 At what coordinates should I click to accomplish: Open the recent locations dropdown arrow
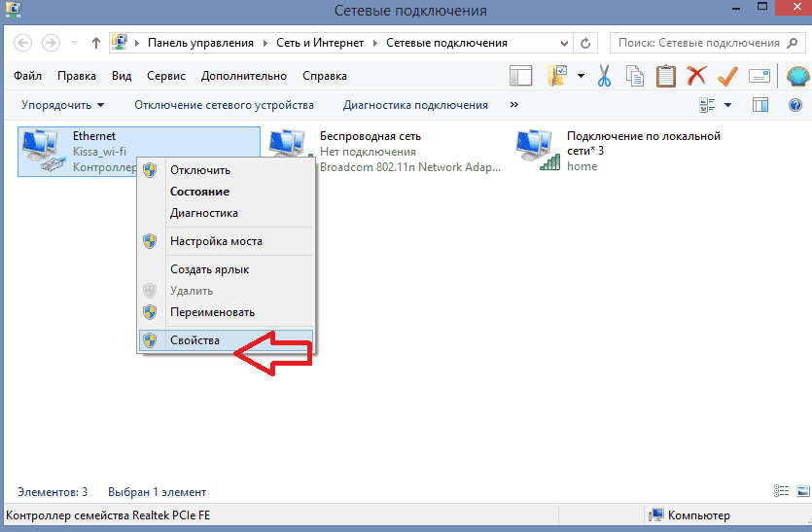pyautogui.click(x=75, y=43)
